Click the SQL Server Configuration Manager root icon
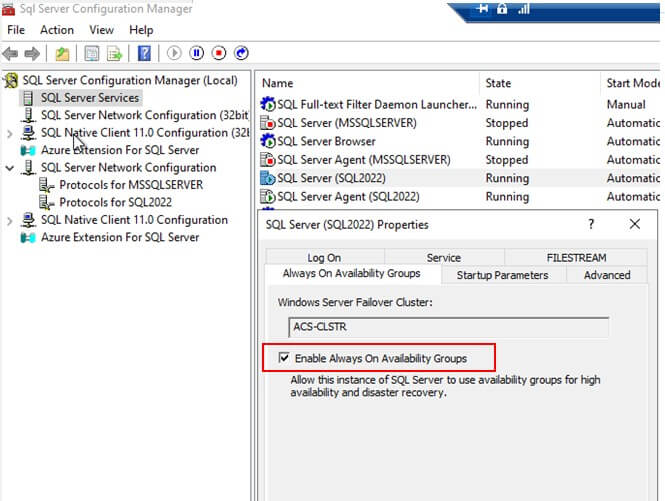 pos(11,80)
